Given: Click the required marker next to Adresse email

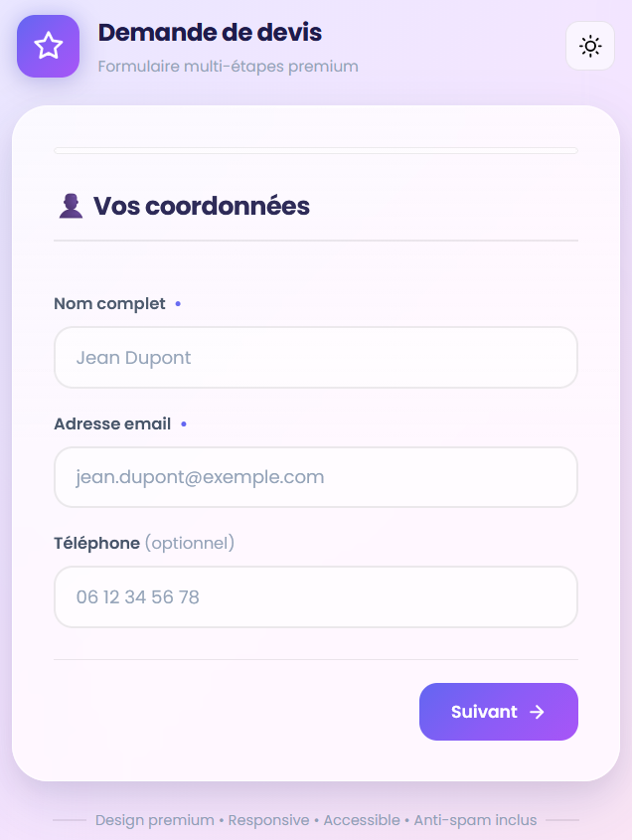Looking at the screenshot, I should point(184,424).
